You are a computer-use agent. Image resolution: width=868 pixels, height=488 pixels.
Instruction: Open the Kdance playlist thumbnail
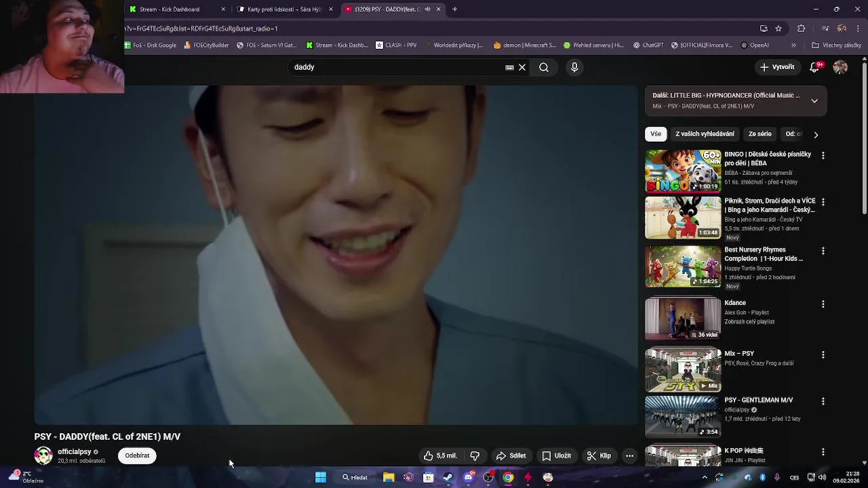coord(683,319)
